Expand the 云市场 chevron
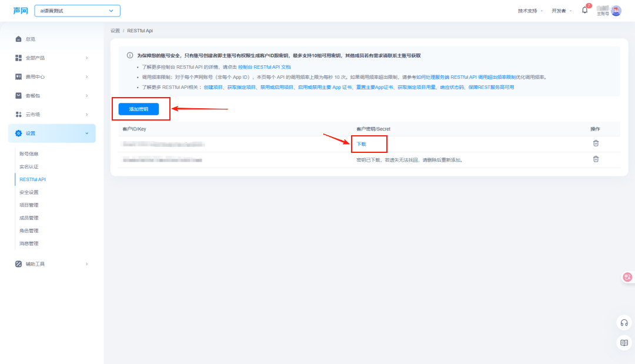635x364 pixels. (x=86, y=114)
